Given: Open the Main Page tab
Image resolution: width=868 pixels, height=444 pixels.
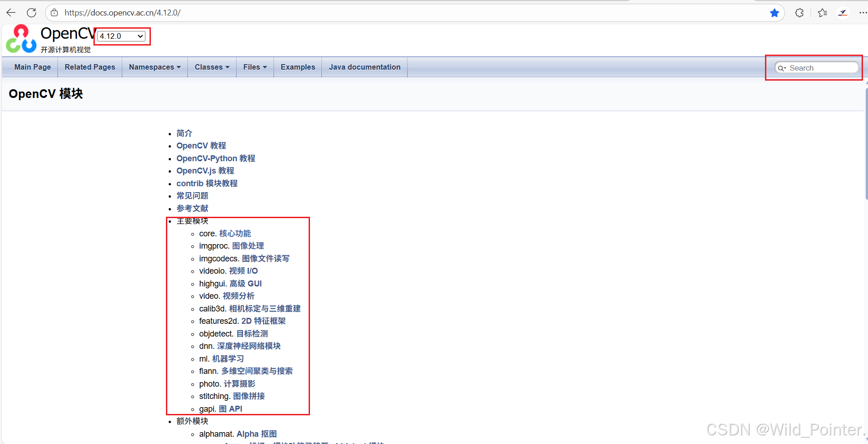Looking at the screenshot, I should tap(32, 67).
